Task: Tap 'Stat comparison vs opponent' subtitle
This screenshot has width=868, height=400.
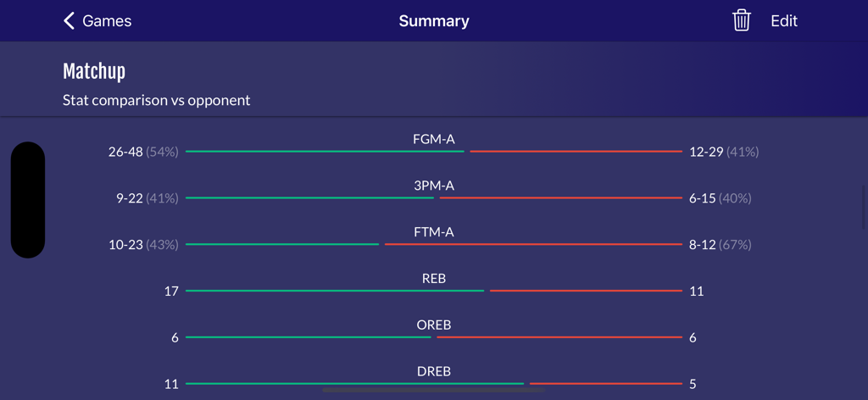Action: 157,100
